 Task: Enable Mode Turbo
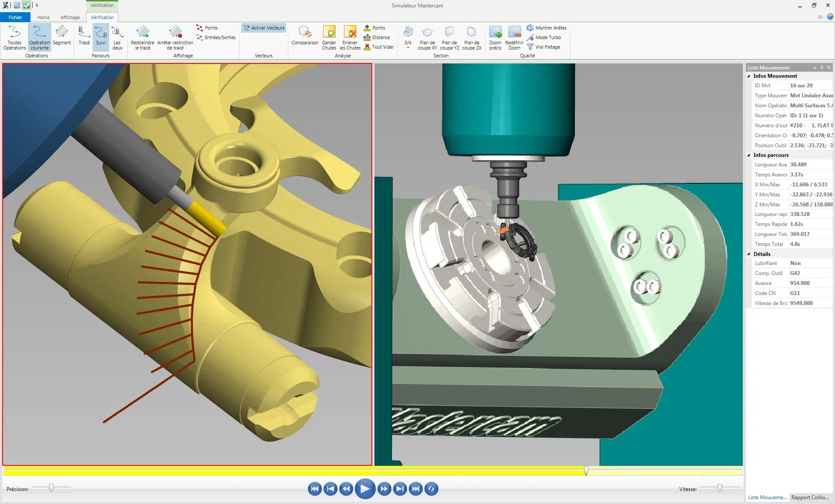(544, 37)
